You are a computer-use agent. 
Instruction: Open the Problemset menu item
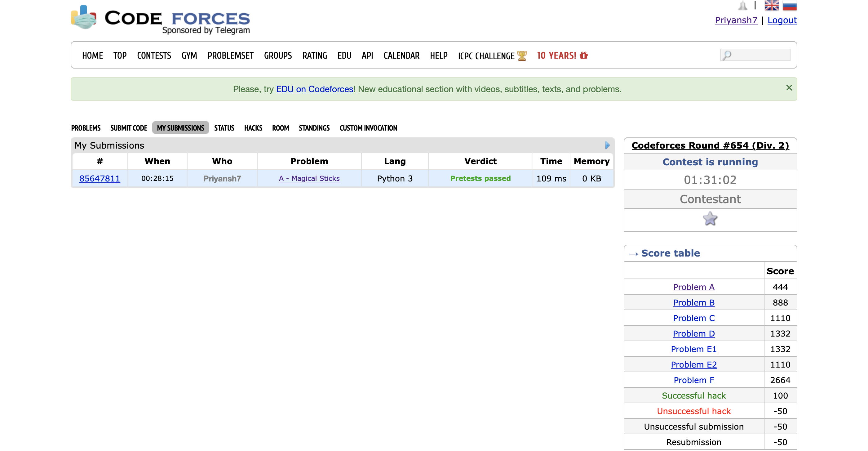[230, 56]
